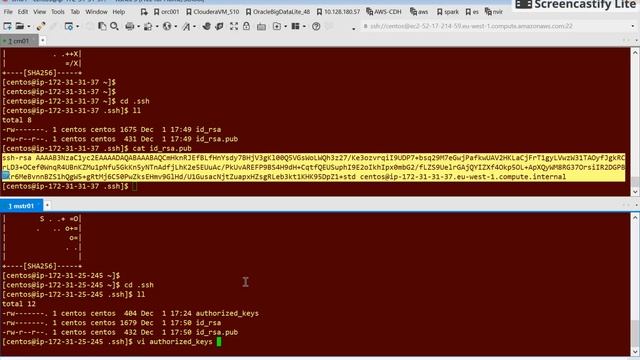Screen dimensions: 640x360
Task: Open the spark session link
Action: point(448,12)
